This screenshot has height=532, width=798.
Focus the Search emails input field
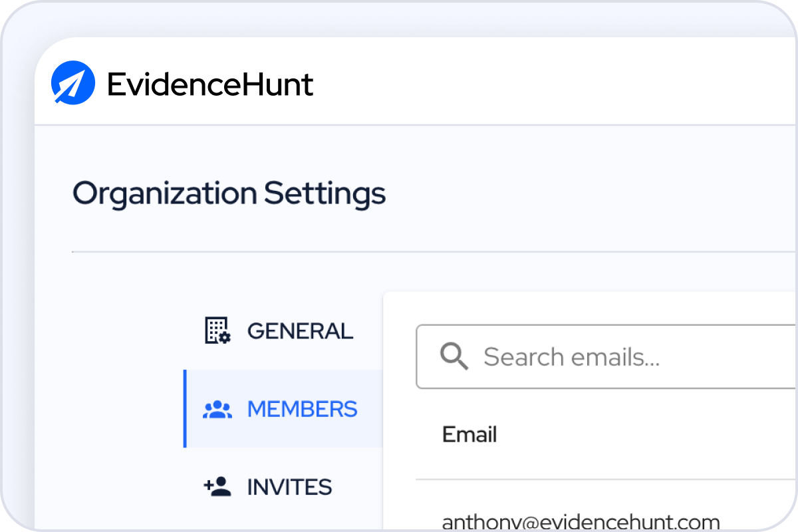pos(598,356)
